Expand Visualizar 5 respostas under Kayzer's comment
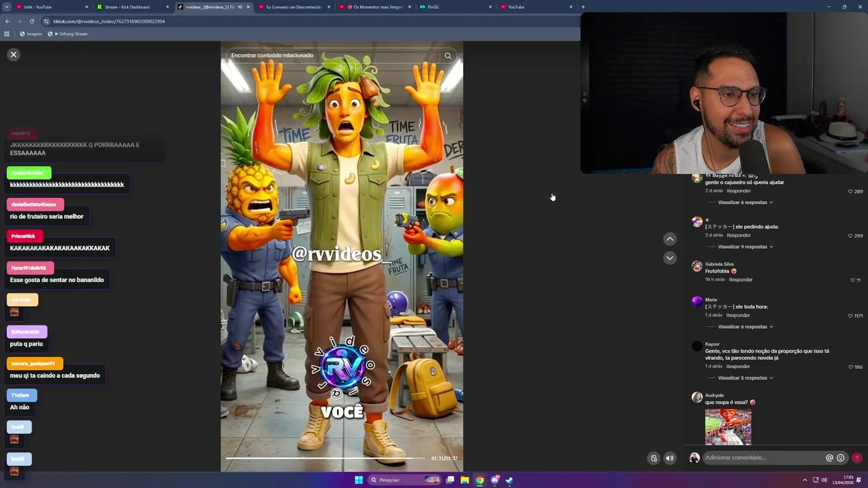Viewport: 868px width, 488px height. [745, 378]
